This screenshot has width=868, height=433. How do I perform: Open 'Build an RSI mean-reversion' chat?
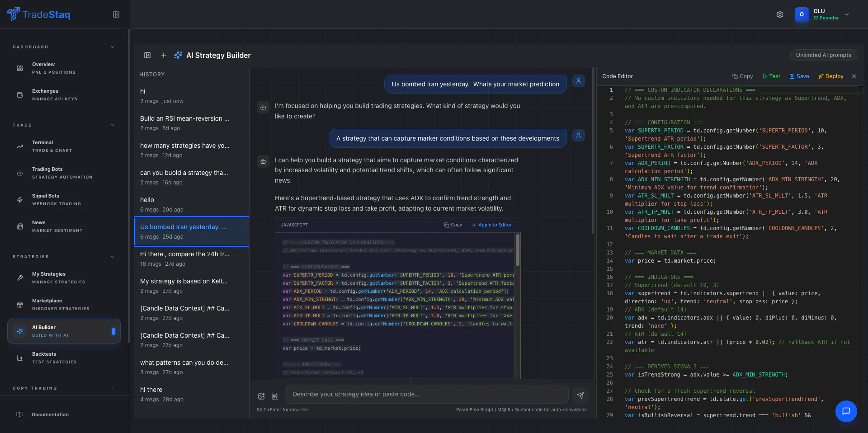coord(192,123)
